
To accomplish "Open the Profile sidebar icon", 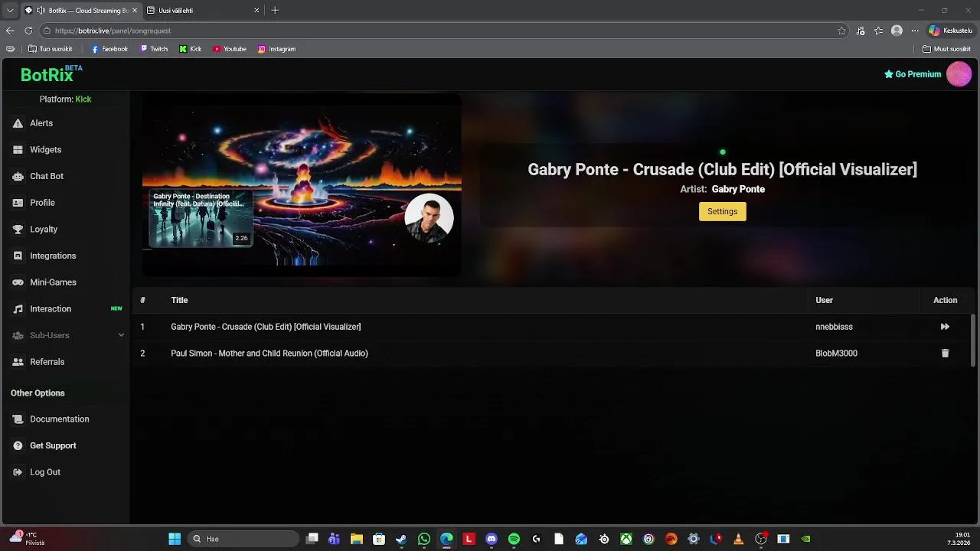I will 18,203.
